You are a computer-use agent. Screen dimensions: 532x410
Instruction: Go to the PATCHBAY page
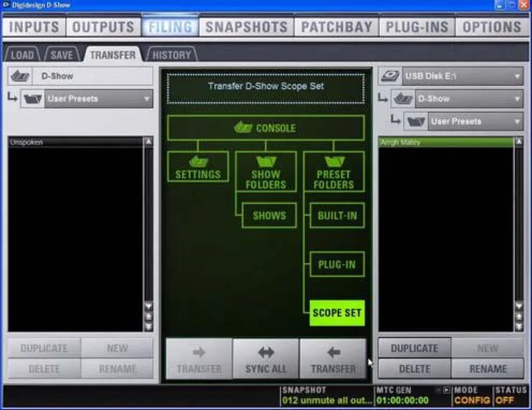click(336, 27)
